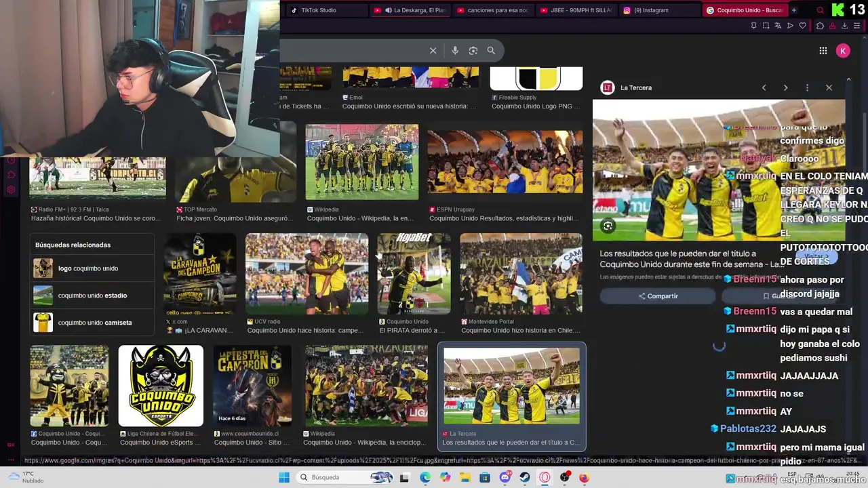This screenshot has height=488, width=868.
Task: Search preview image with Lens icon
Action: pos(608,226)
